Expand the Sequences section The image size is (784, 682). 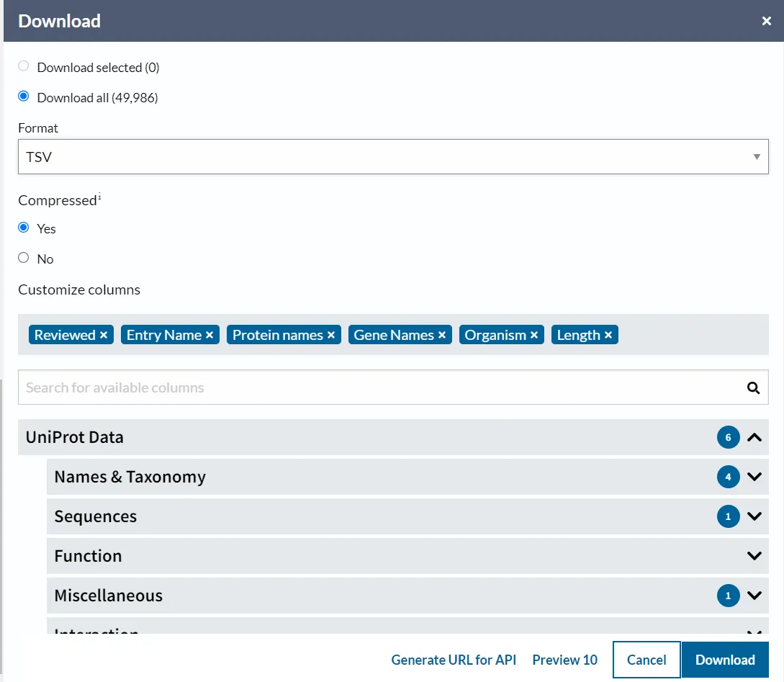754,516
